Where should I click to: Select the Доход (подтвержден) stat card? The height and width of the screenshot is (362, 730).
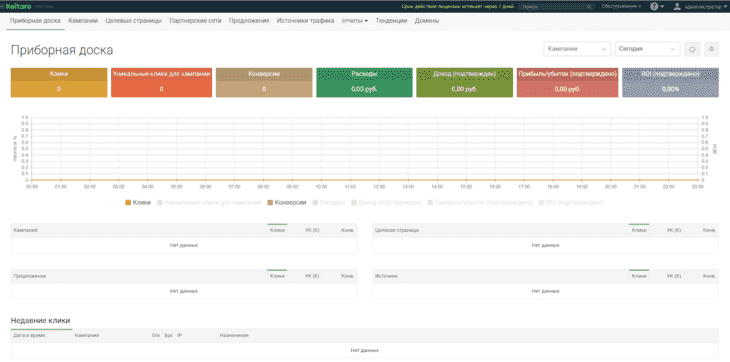coord(465,83)
